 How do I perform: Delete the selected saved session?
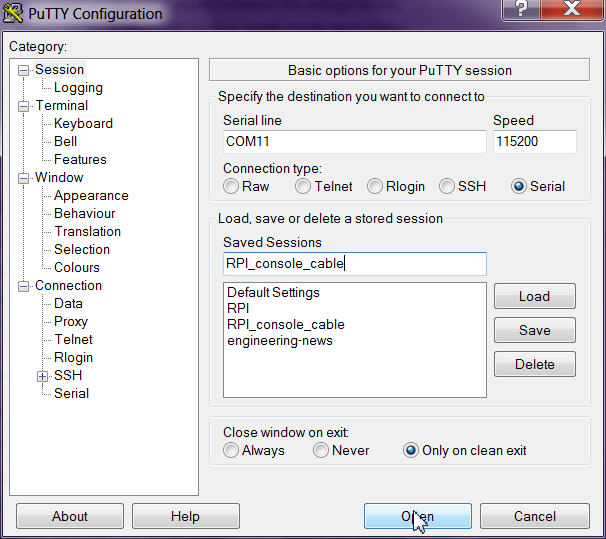[x=534, y=364]
